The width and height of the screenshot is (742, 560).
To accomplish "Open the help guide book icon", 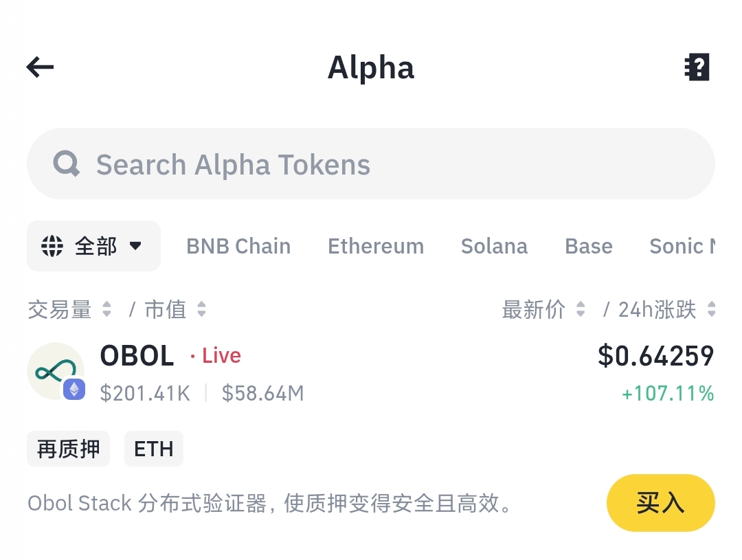I will 697,67.
